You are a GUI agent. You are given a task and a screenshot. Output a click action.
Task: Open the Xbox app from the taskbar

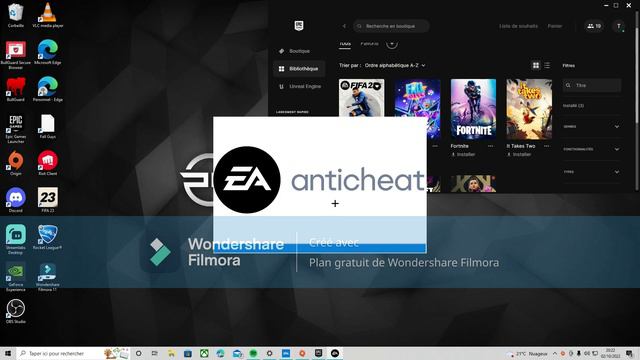(x=204, y=353)
